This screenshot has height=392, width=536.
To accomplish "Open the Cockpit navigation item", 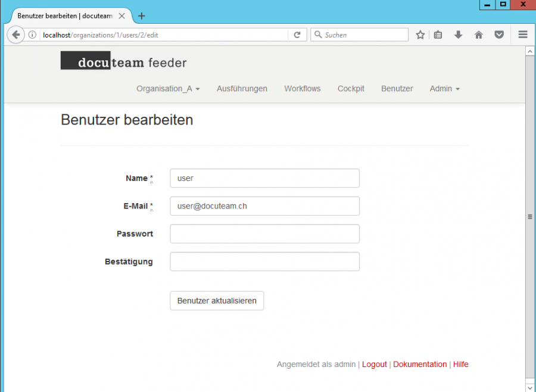I will pyautogui.click(x=351, y=88).
